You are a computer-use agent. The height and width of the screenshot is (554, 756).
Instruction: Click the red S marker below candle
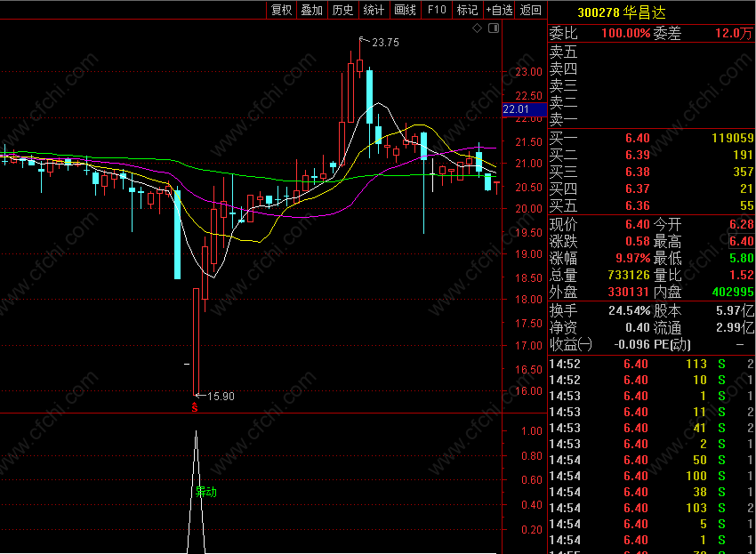tap(194, 408)
